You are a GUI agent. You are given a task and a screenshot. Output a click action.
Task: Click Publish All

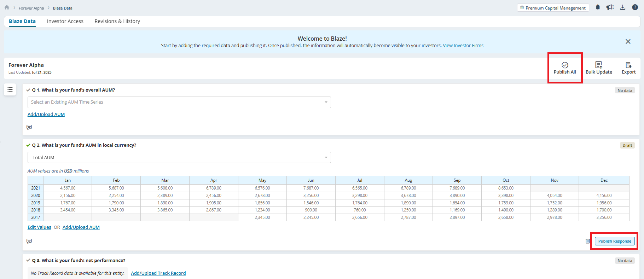tap(565, 68)
